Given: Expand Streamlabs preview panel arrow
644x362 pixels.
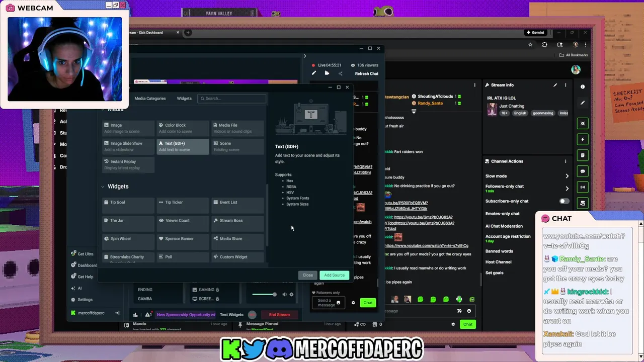Looking at the screenshot, I should 304,56.
